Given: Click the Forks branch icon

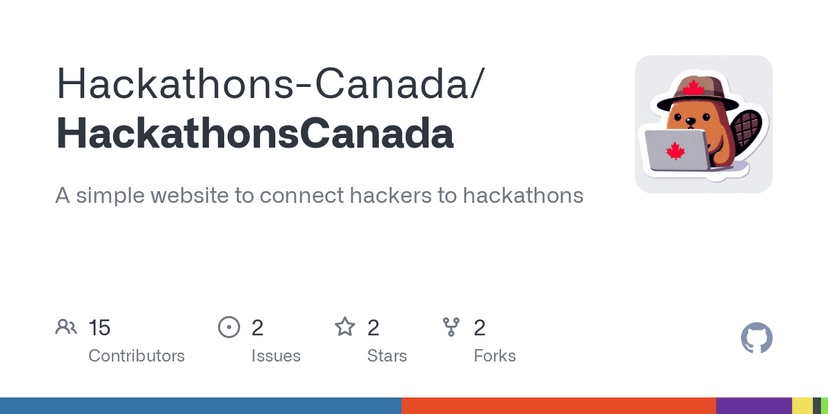Looking at the screenshot, I should pyautogui.click(x=451, y=327).
